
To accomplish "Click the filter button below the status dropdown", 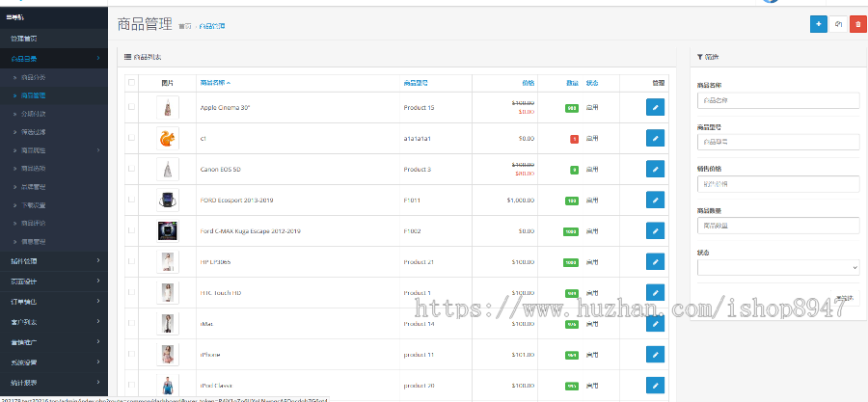I will (x=847, y=298).
